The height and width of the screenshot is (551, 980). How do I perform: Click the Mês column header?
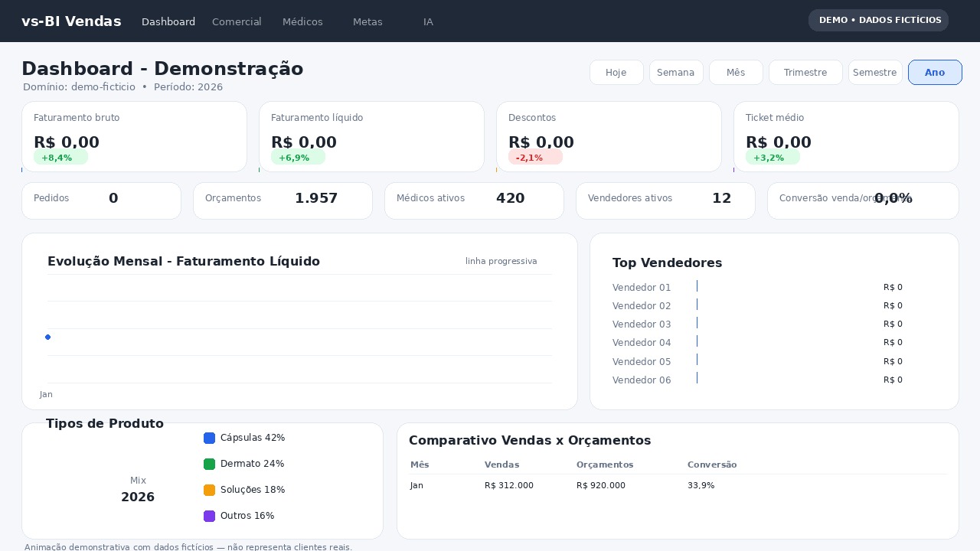(x=420, y=465)
